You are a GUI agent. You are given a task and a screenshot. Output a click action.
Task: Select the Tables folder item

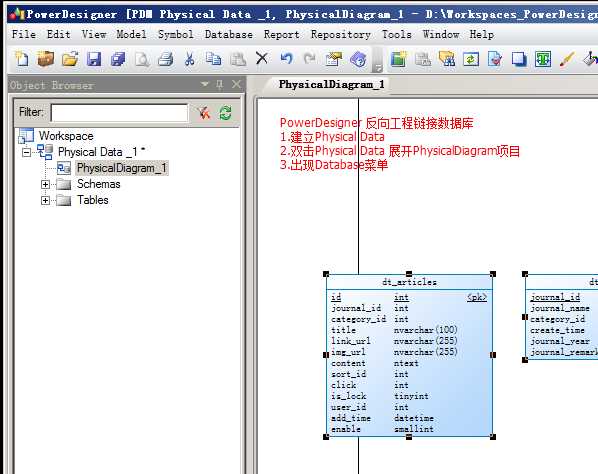point(93,200)
